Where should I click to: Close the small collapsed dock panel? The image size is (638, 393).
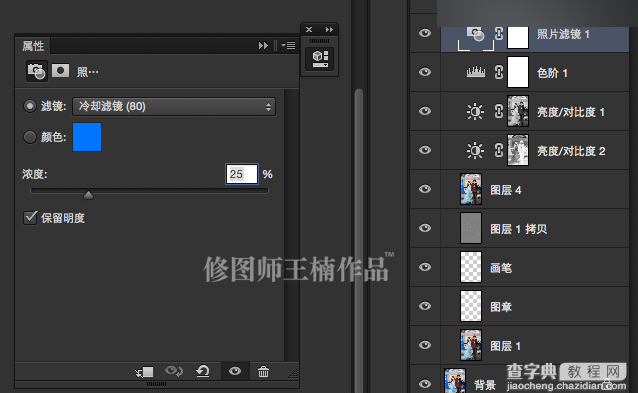click(309, 29)
